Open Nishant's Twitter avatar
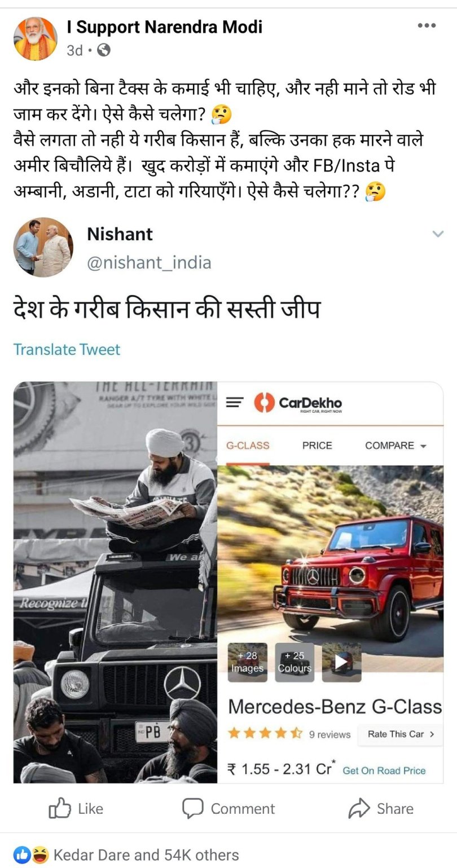457x868 pixels. pyautogui.click(x=43, y=247)
